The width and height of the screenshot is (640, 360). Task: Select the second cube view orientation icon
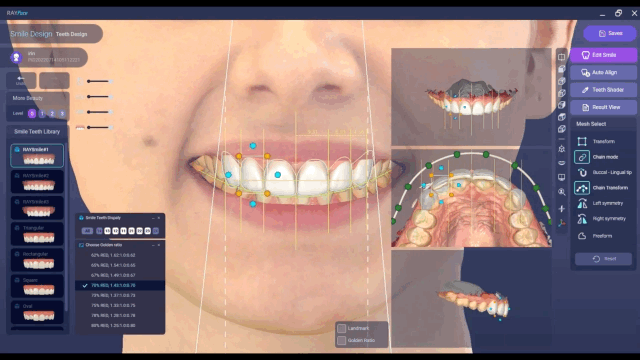562,81
